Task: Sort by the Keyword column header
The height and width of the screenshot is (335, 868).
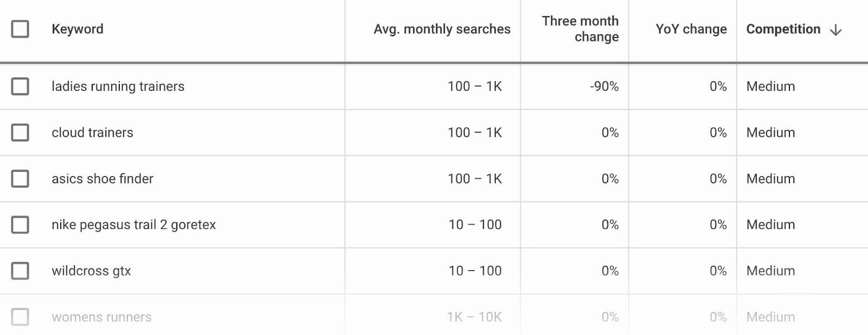Action: 78,29
